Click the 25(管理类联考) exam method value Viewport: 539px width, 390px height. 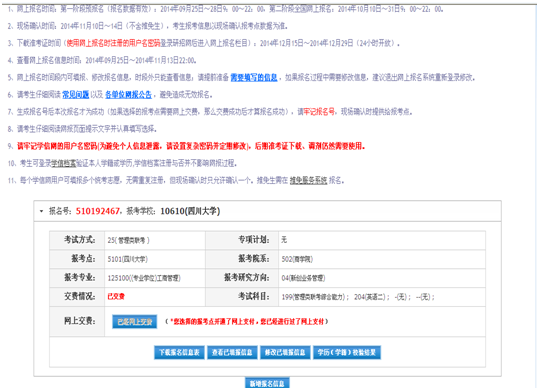pos(129,240)
